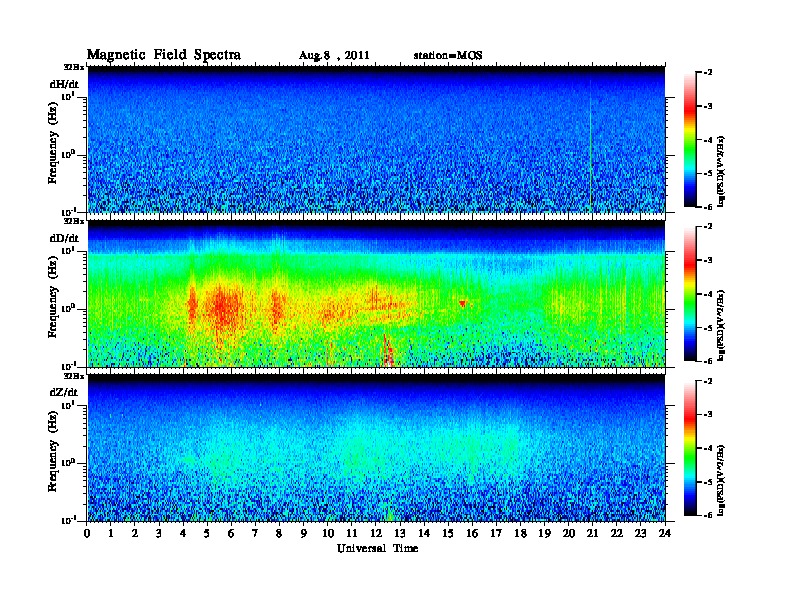Click the dD/dt panel color bar
Viewport: 792px width, 612px height.
(x=689, y=293)
